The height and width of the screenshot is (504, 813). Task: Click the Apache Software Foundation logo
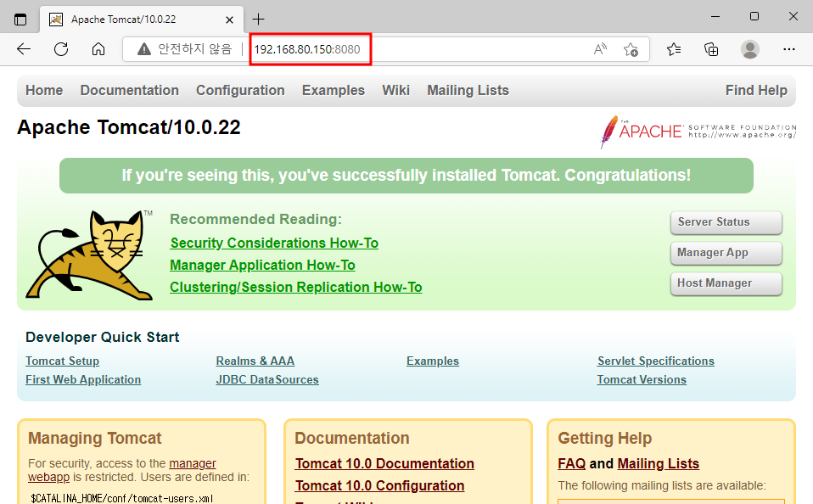pos(698,132)
